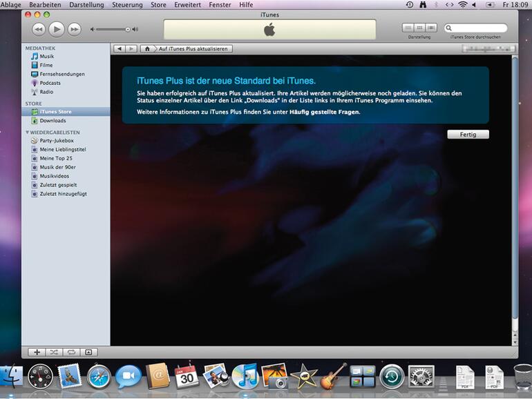Open Zuletzt hinzugefügt playlist
This screenshot has height=399, width=532.
coord(63,194)
